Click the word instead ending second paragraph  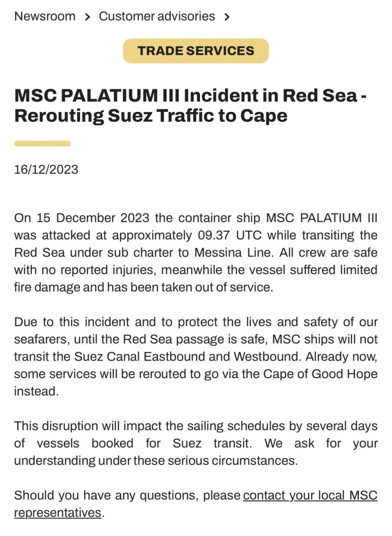click(x=36, y=391)
